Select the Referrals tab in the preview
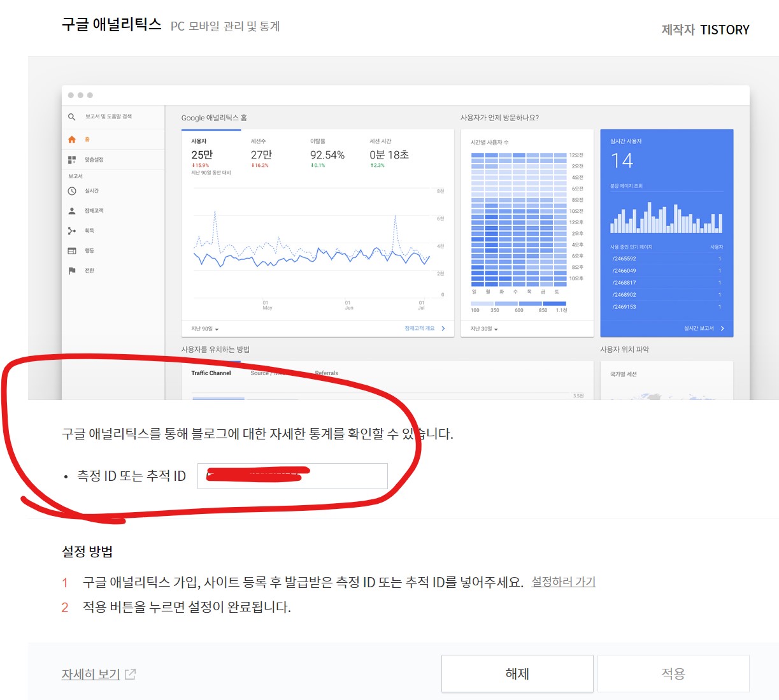Viewport: 779px width, 700px height. coord(327,373)
